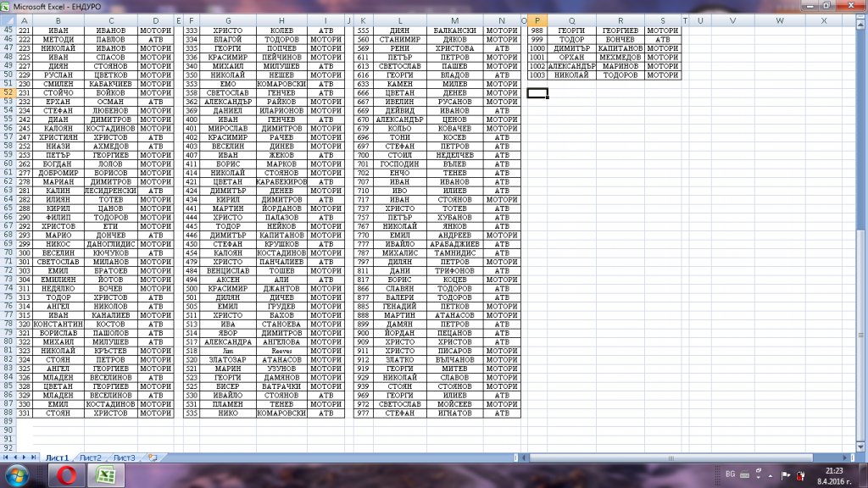Select the cell containing КОНСТАНТИН

[58, 324]
